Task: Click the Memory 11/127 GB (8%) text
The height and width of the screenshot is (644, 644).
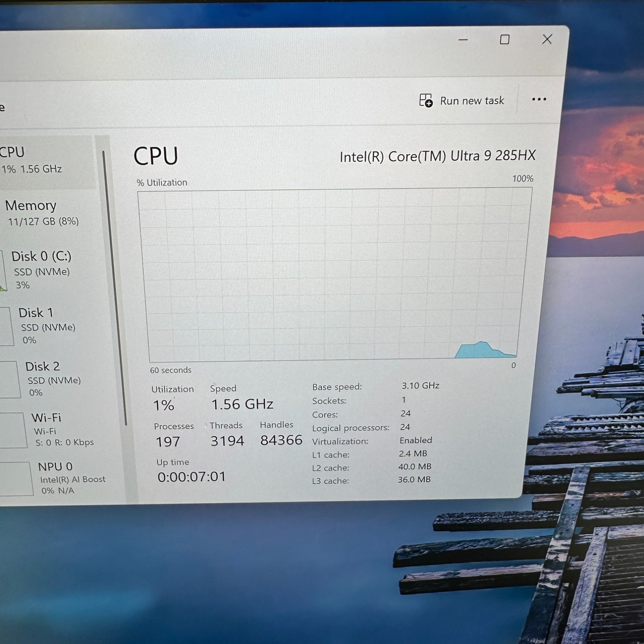Action: pos(43,221)
